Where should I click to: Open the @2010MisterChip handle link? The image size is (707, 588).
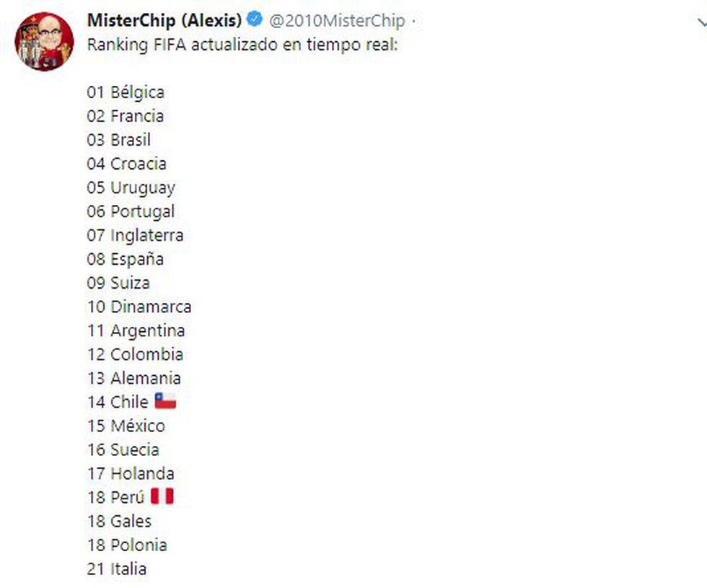(x=337, y=21)
